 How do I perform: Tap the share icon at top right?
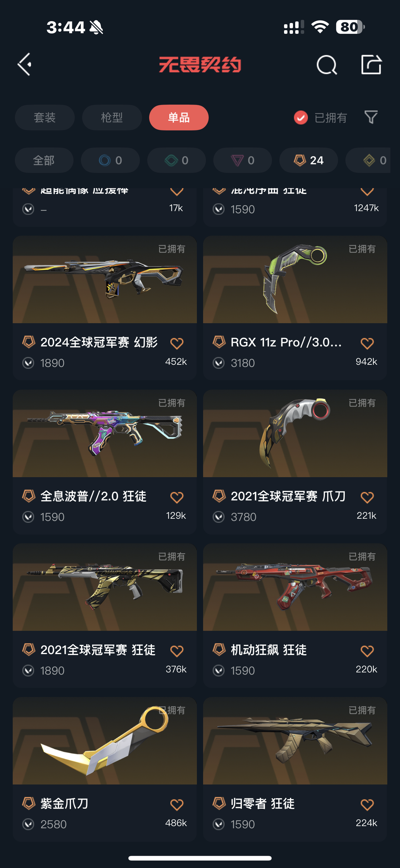pyautogui.click(x=371, y=65)
